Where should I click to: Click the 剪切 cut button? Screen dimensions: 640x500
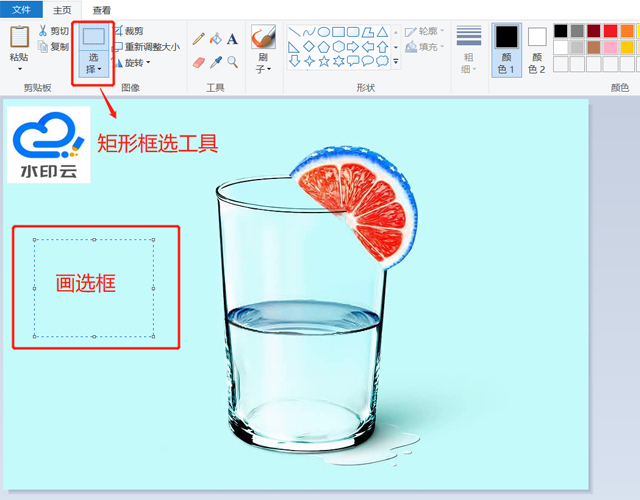pyautogui.click(x=53, y=31)
